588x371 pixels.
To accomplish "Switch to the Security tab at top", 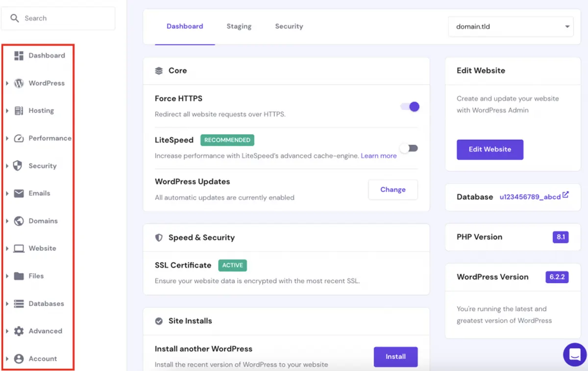I will coord(289,26).
